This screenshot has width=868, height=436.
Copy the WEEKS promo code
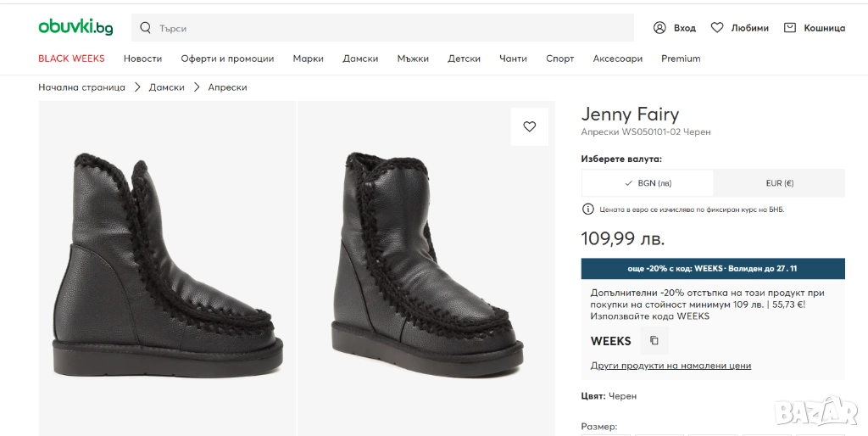click(x=654, y=341)
